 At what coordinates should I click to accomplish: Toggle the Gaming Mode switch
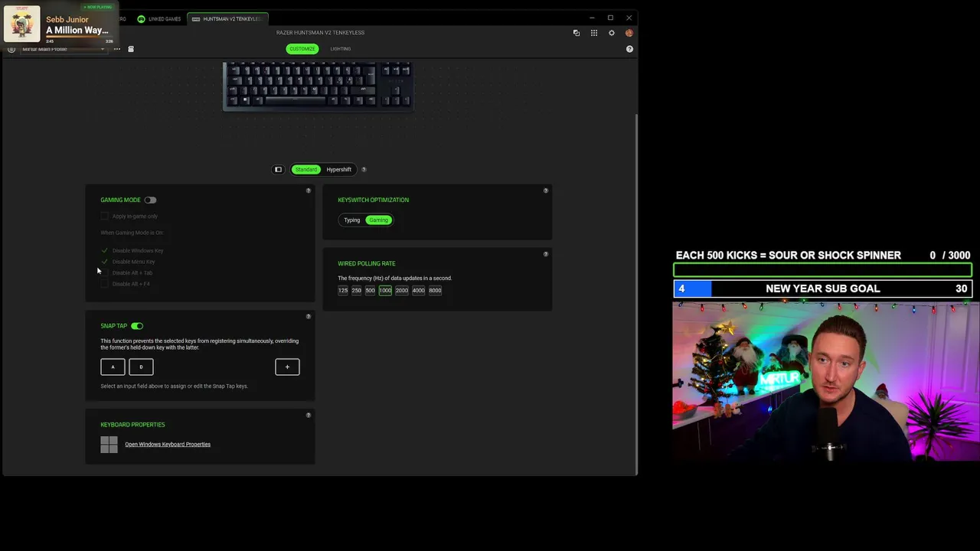click(x=150, y=201)
